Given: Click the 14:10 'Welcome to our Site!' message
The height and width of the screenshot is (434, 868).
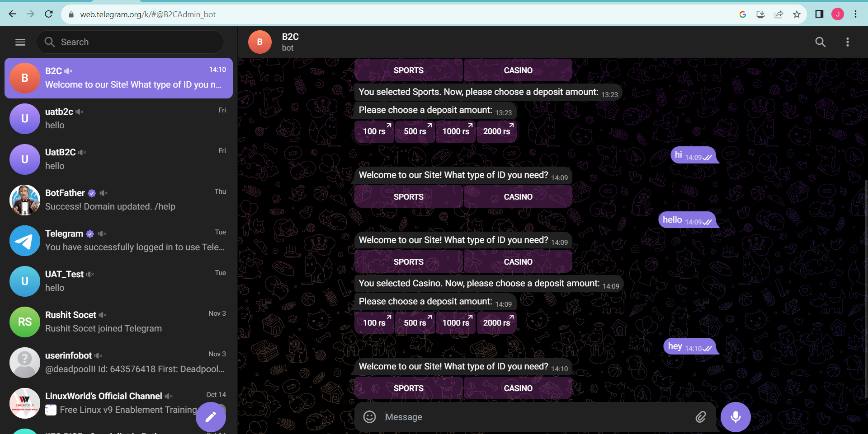Looking at the screenshot, I should tap(463, 367).
